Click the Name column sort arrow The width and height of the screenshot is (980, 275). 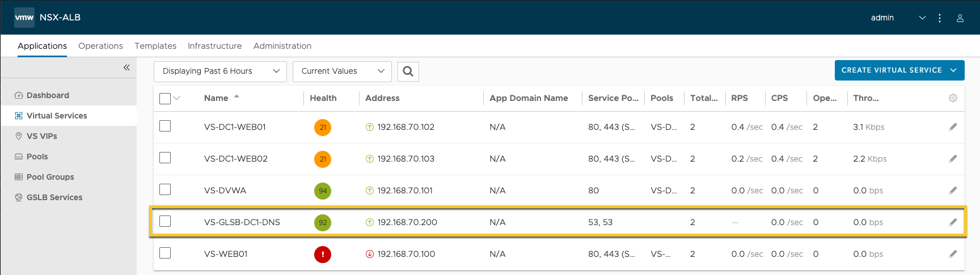pos(236,97)
